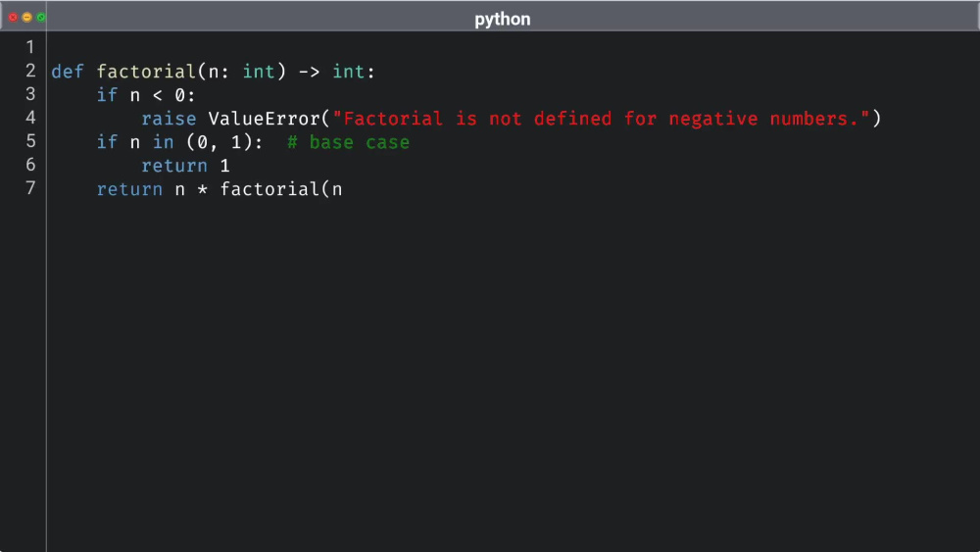Click the 'python' window title
The image size is (980, 552).
502,19
